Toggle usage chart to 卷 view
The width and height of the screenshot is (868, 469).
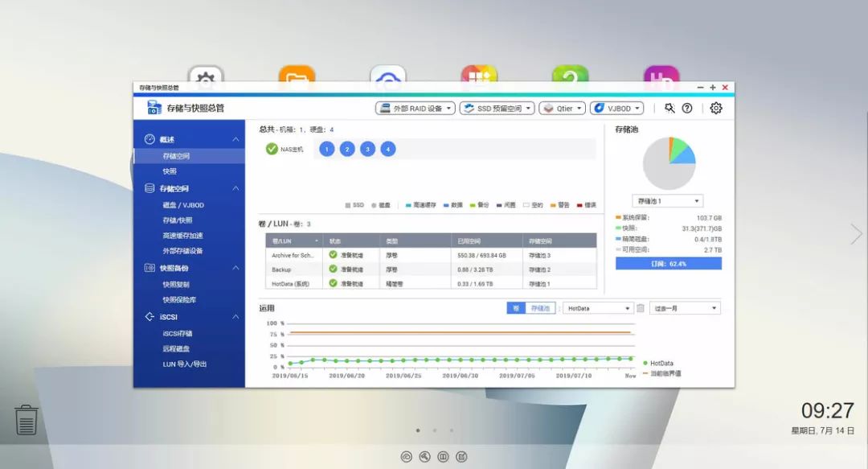(x=515, y=308)
